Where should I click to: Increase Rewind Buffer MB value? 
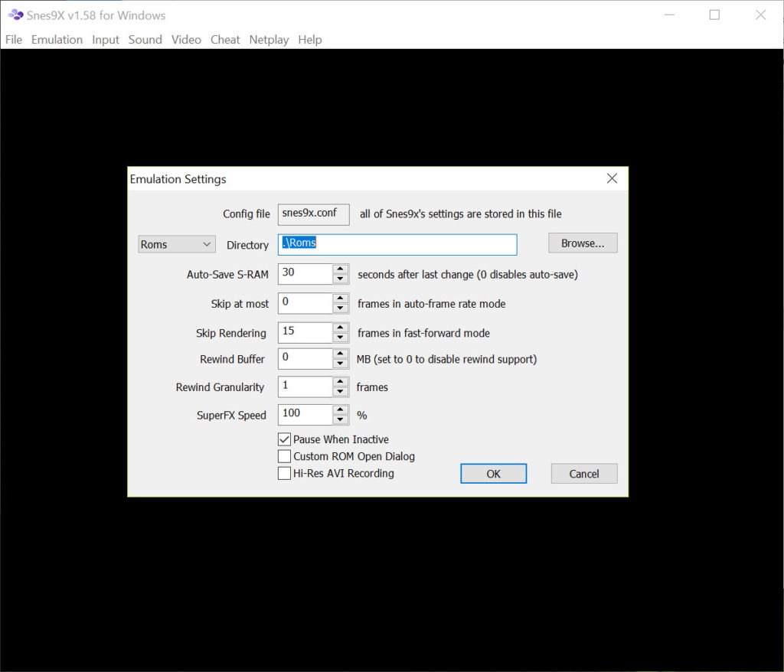click(341, 354)
